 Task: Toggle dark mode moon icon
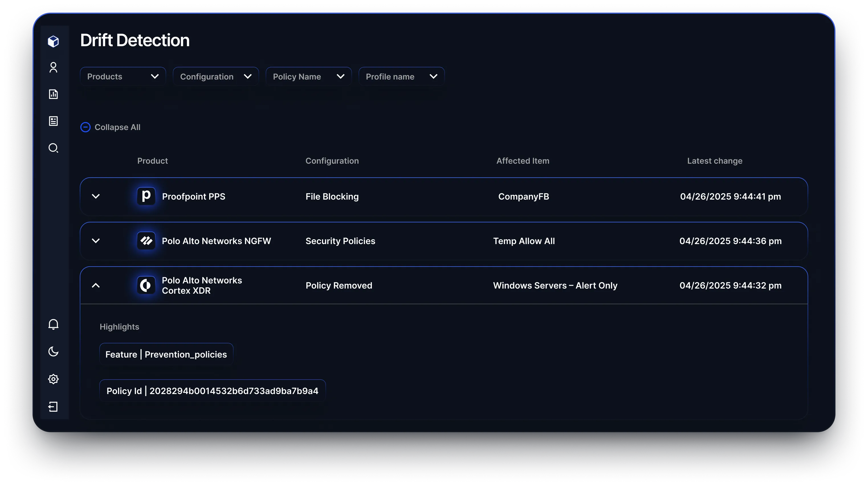[x=53, y=352]
